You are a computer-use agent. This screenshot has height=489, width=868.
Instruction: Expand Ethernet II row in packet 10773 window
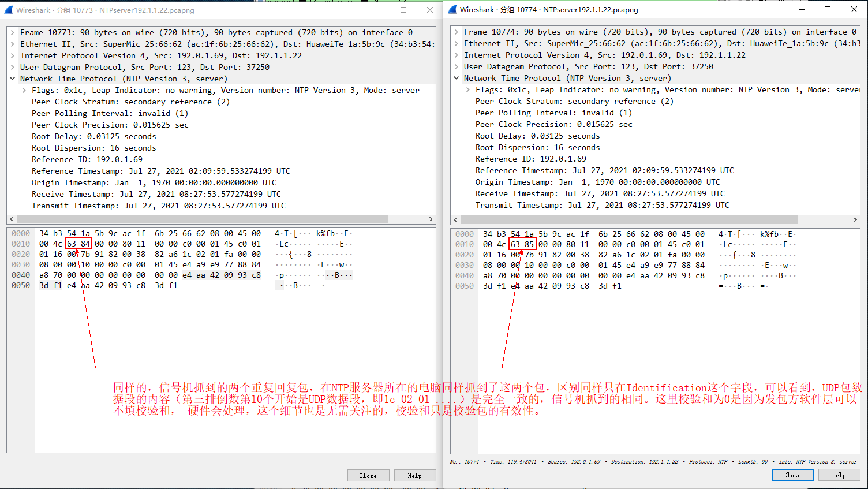tap(13, 44)
